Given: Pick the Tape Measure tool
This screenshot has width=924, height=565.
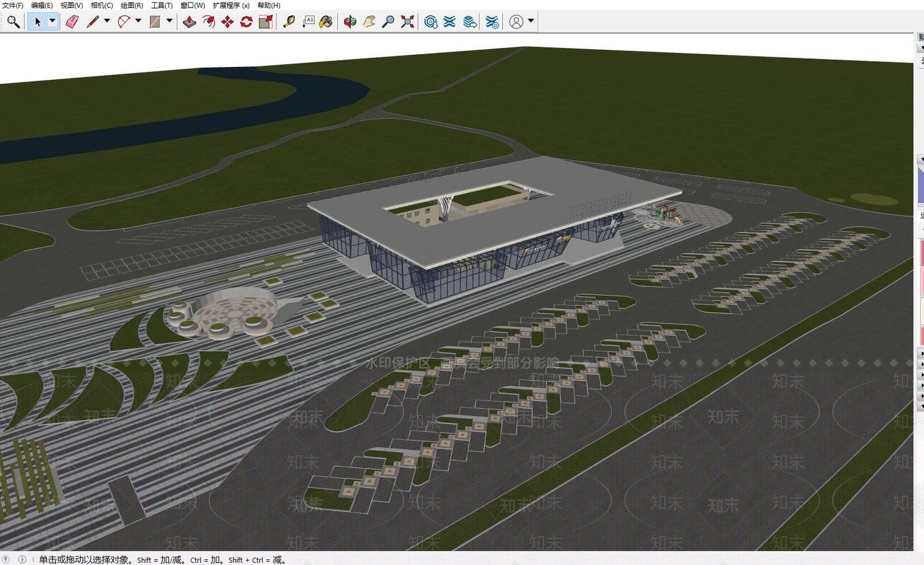Looking at the screenshot, I should tap(289, 22).
